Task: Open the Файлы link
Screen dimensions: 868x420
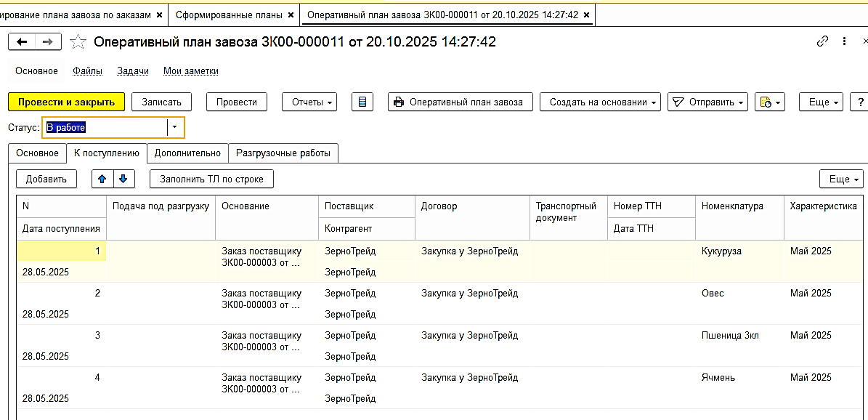Action: click(x=87, y=71)
